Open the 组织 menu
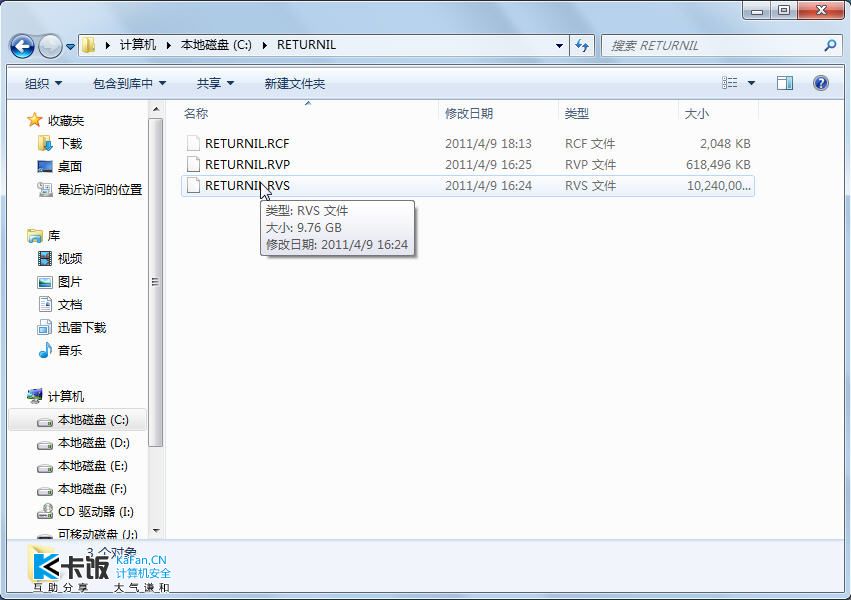 pyautogui.click(x=43, y=84)
